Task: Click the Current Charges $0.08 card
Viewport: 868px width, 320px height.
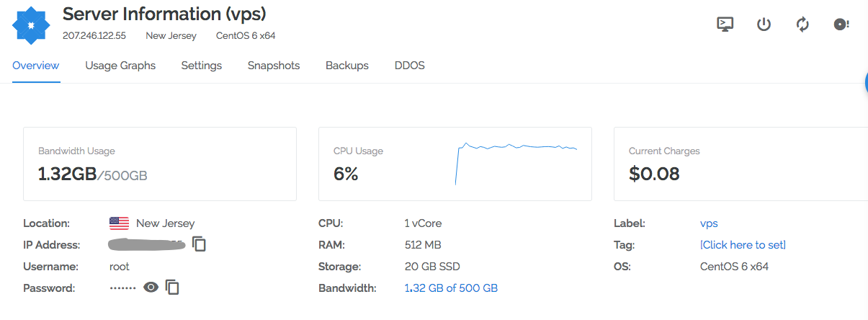Action: [x=741, y=164]
